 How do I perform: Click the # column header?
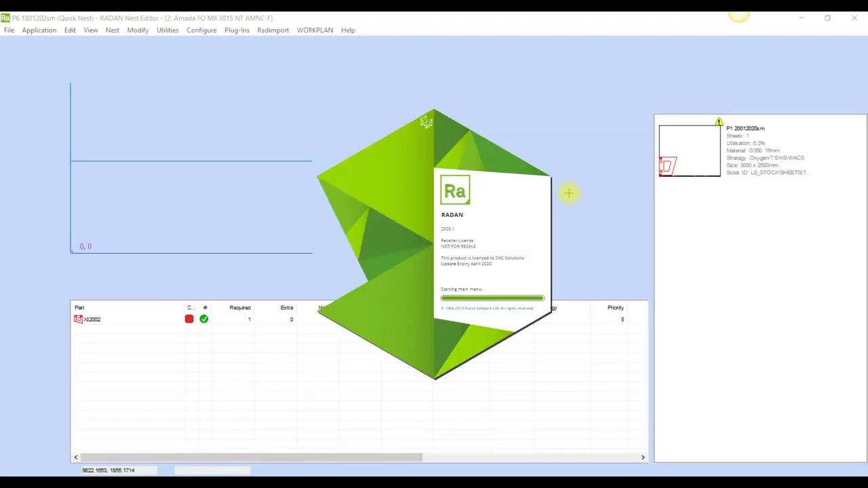205,308
